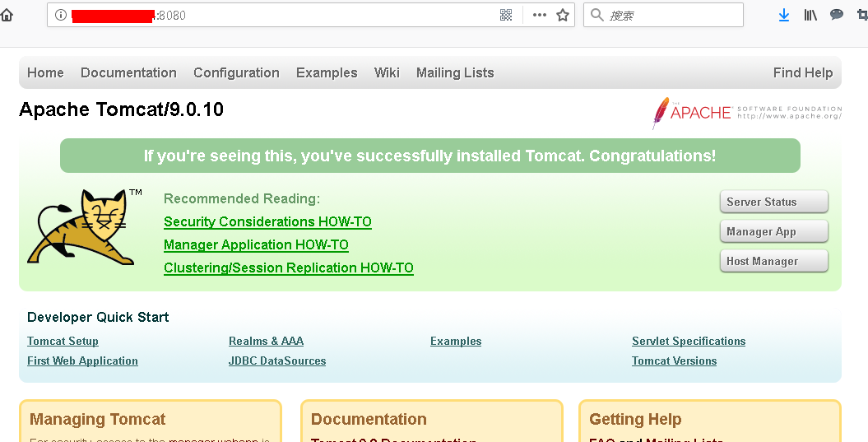The height and width of the screenshot is (442, 868).
Task: Go to Mailing Lists navigation item
Action: pyautogui.click(x=455, y=72)
